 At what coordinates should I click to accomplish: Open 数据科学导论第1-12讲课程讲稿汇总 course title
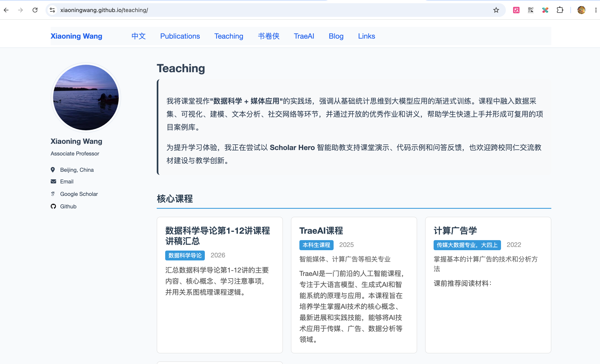(218, 236)
